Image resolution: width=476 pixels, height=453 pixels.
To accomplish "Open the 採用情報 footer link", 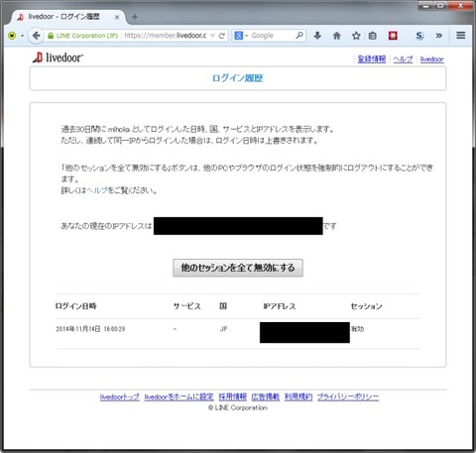I will click(232, 396).
